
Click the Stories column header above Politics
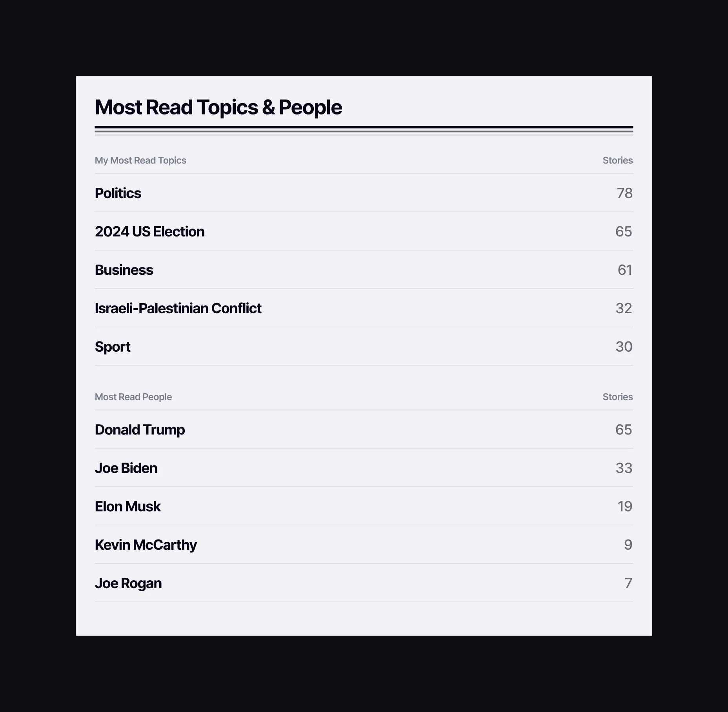coord(618,160)
